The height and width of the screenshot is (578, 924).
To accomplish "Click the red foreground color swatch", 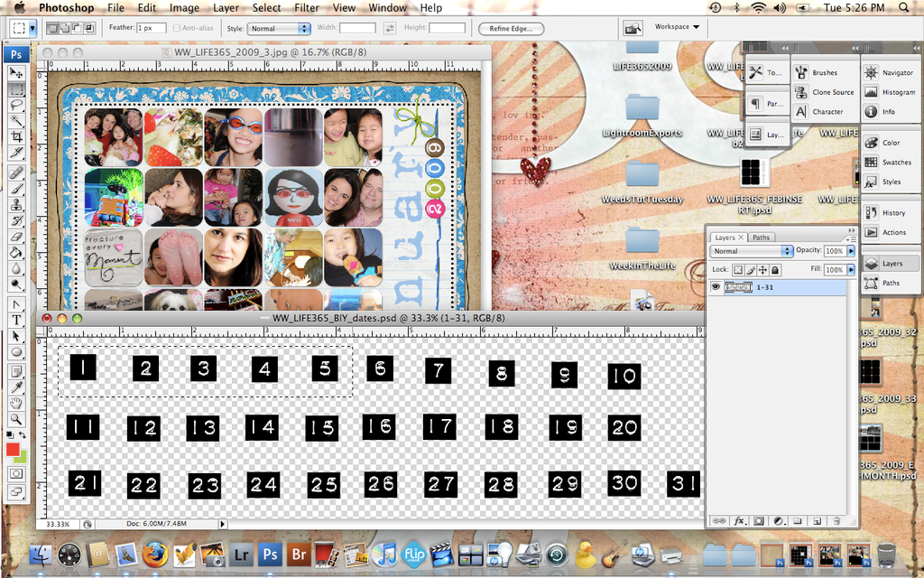I will 13,449.
